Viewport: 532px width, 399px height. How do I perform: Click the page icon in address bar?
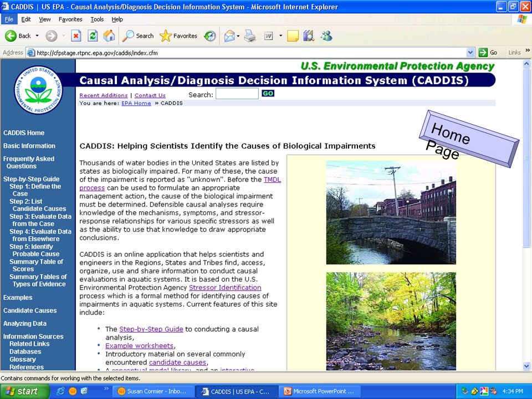click(x=31, y=53)
